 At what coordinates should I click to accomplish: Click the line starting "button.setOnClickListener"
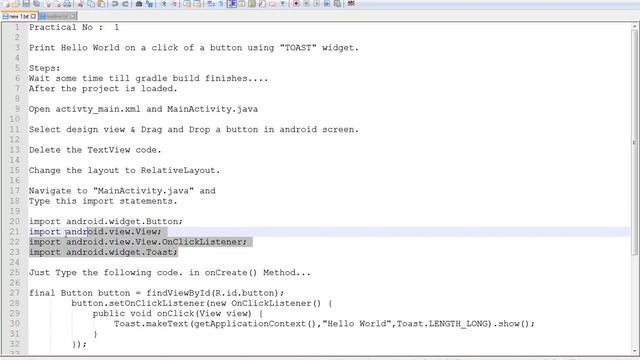click(202, 303)
